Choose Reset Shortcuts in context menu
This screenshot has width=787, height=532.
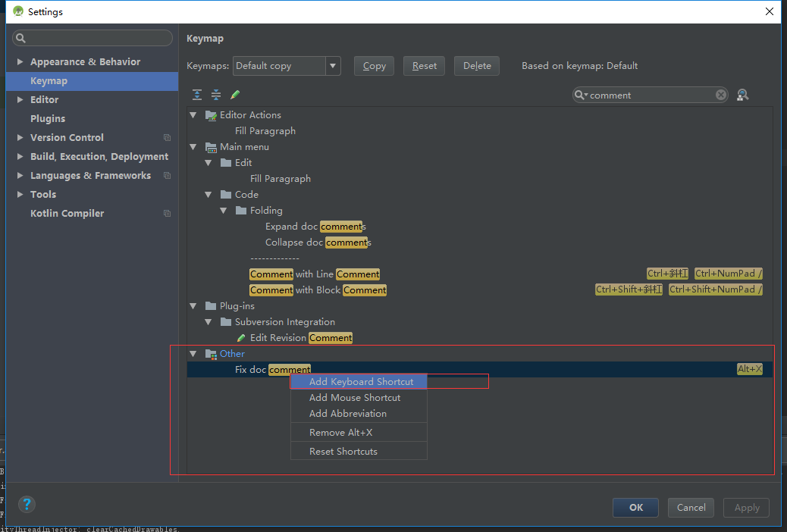pyautogui.click(x=343, y=452)
